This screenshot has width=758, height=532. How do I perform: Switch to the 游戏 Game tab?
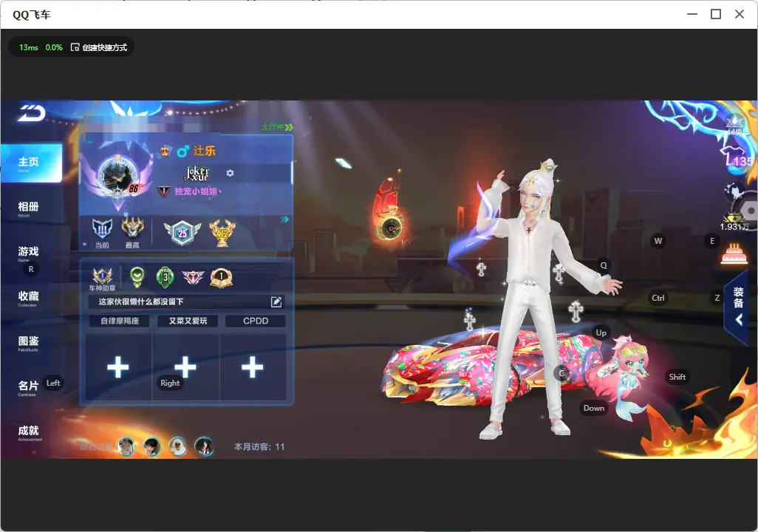pos(30,253)
